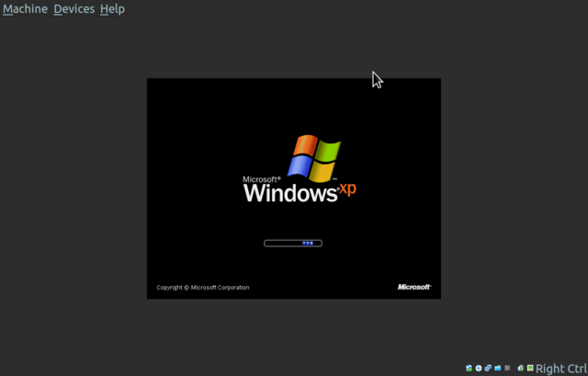Click the Right Ctrl host key label
This screenshot has height=376, width=588.
click(x=561, y=369)
